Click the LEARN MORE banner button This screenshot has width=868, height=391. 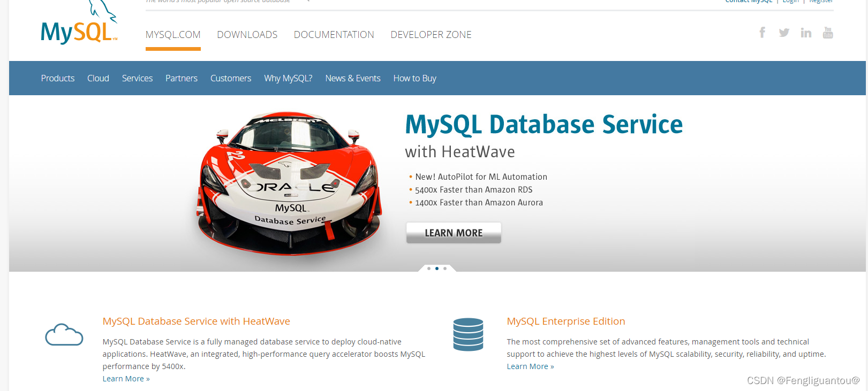[454, 233]
